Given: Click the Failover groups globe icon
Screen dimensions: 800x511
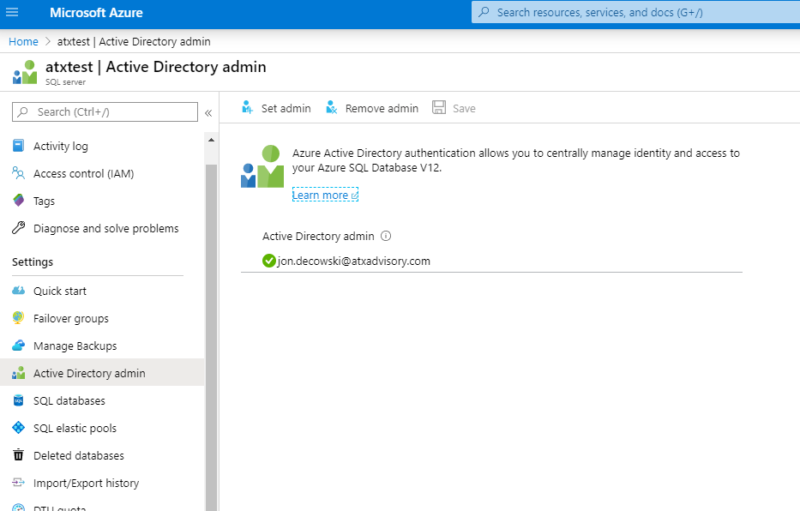Looking at the screenshot, I should click(18, 318).
